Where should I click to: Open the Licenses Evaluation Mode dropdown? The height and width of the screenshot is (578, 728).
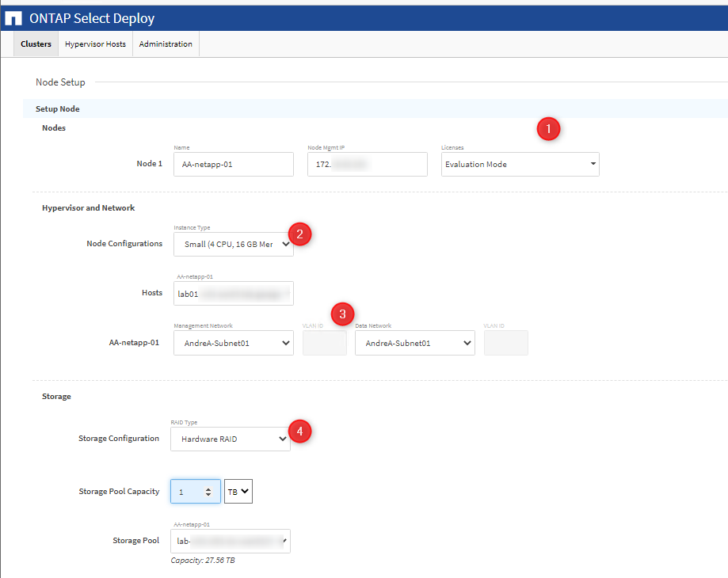520,165
